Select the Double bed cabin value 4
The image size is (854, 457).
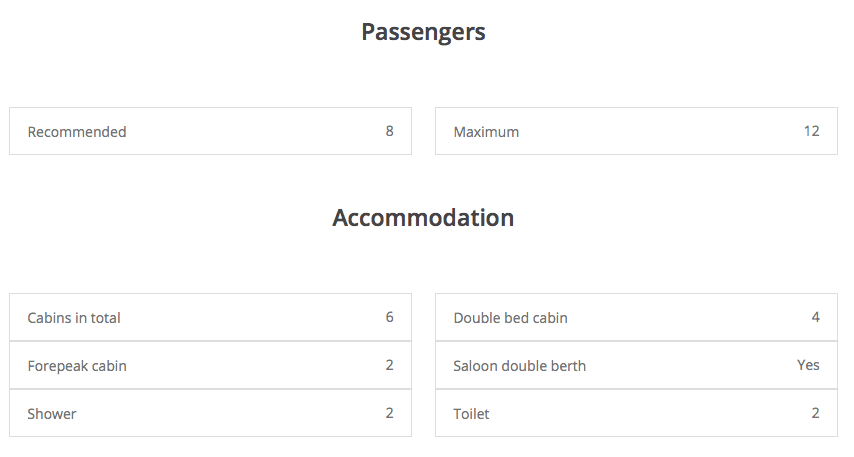pyautogui.click(x=815, y=317)
